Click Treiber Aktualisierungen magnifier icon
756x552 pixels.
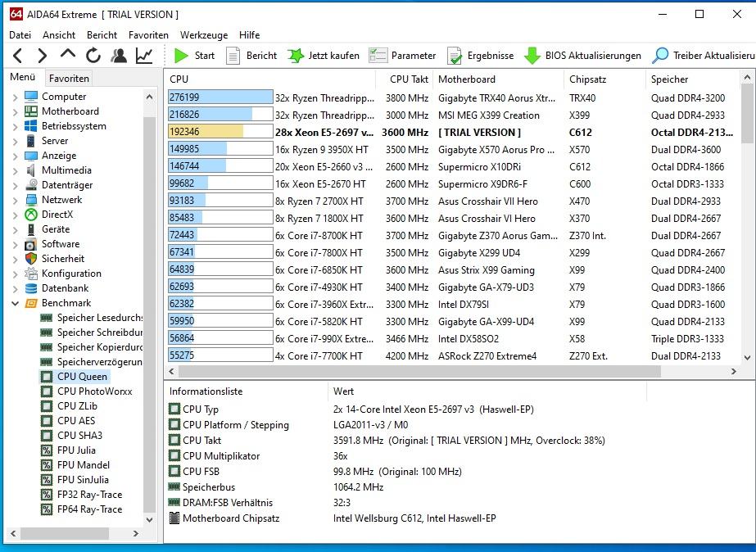tap(660, 56)
